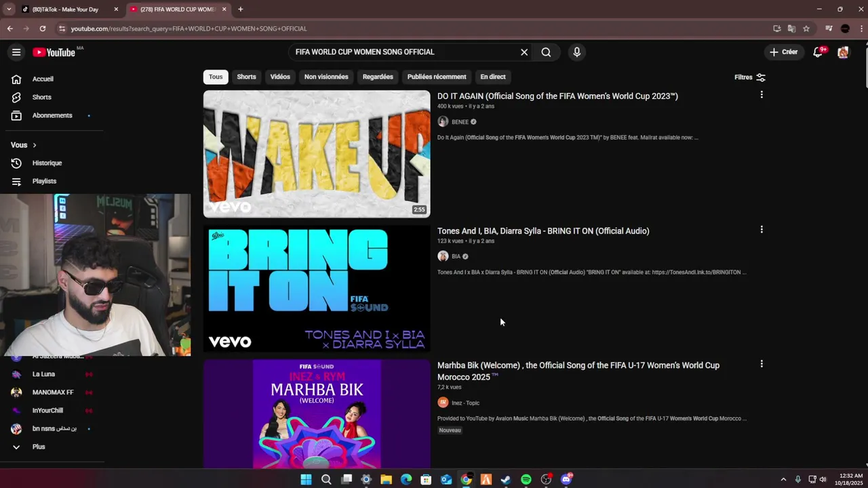Open Chrome three-dot menu

click(861, 28)
